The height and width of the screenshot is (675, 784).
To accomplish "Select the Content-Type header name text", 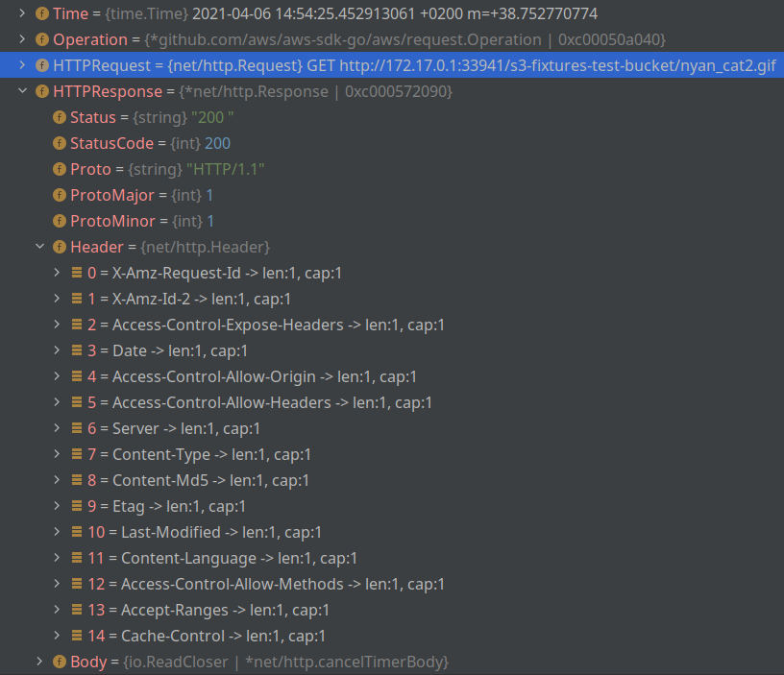I will (161, 454).
